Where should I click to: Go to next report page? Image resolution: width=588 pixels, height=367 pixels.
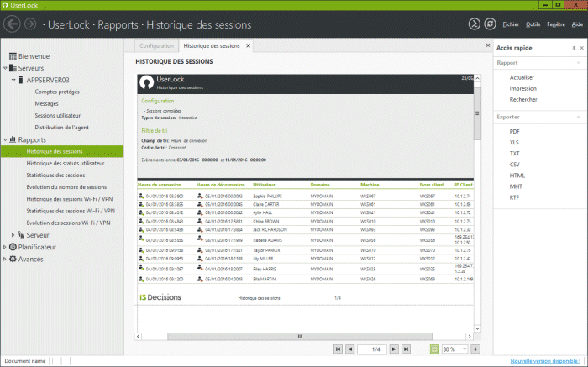(x=394, y=349)
